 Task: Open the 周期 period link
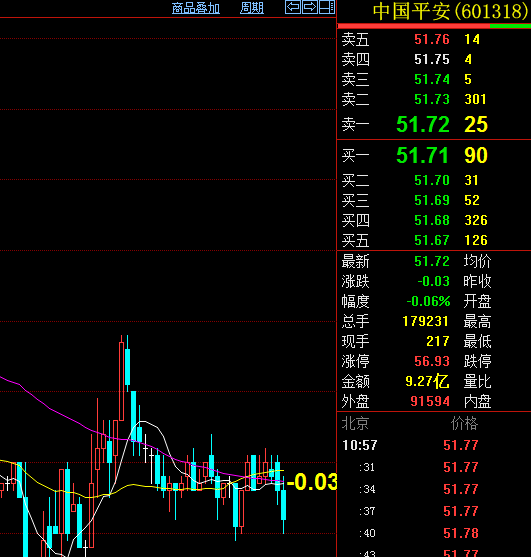click(x=252, y=8)
